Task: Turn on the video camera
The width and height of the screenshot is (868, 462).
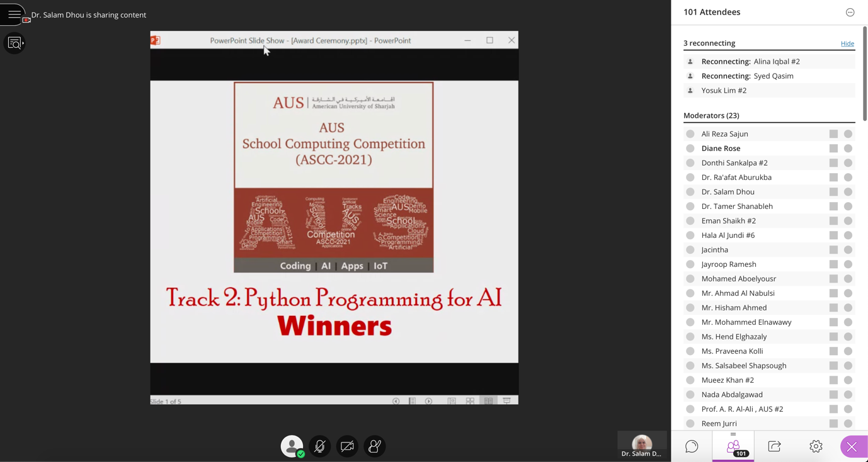Action: click(347, 446)
